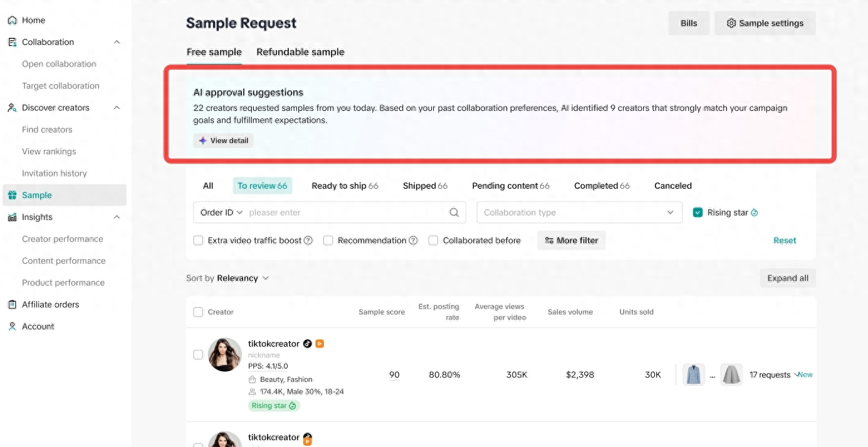868x447 pixels.
Task: Click View detail with the sparkle icon
Action: (x=223, y=140)
